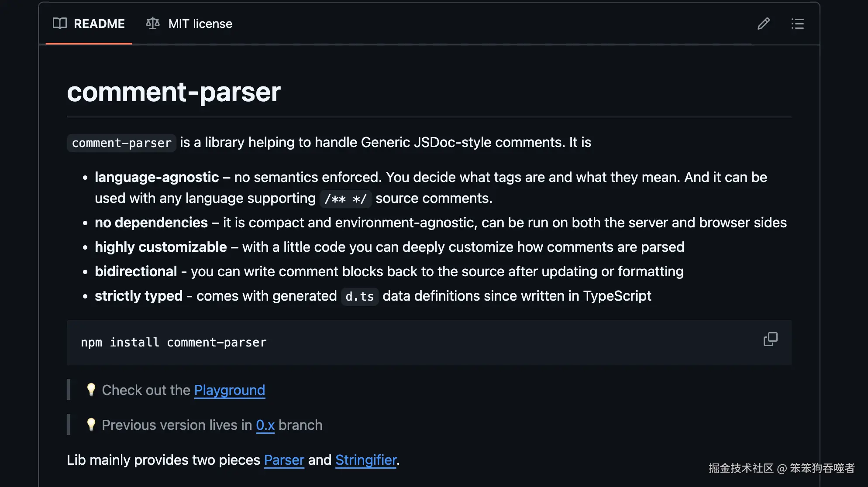Go to the Stringifier section link
868x487 pixels.
tap(366, 460)
